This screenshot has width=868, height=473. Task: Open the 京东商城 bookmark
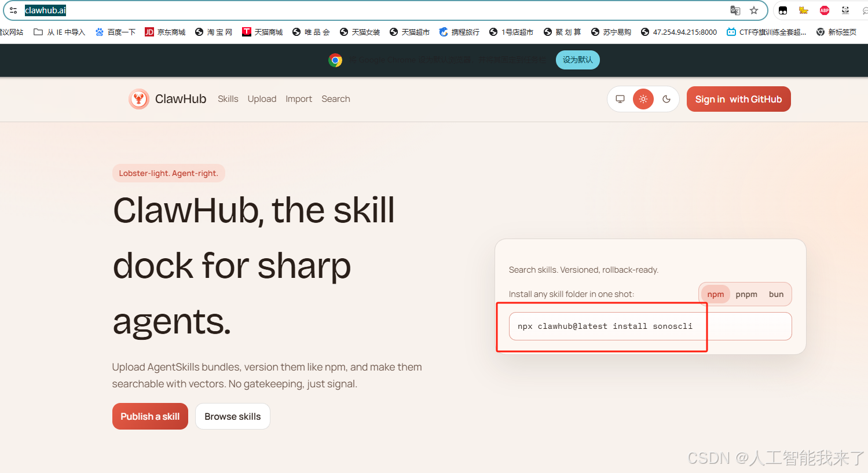point(165,32)
